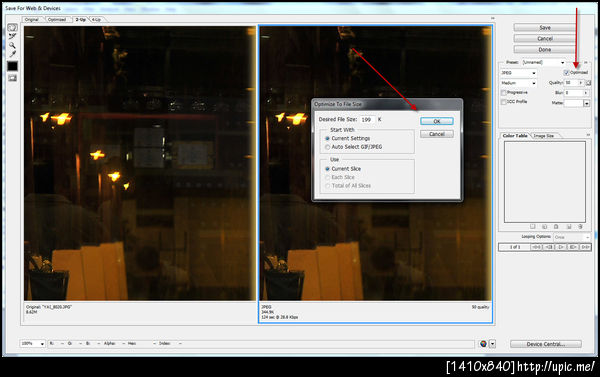Go to previous animation frame
Image resolution: width=600 pixels, height=377 pixels.
point(549,247)
